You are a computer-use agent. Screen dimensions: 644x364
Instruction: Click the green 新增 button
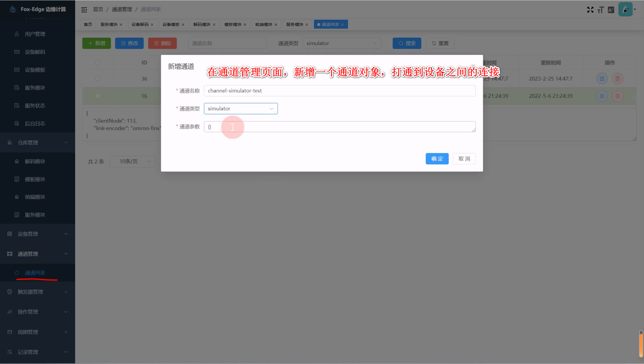[x=97, y=43]
